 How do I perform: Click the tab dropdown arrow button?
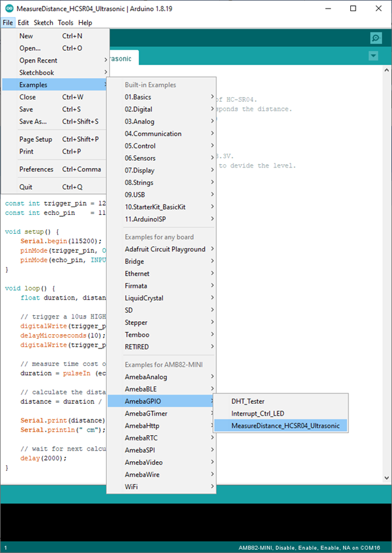(x=373, y=56)
